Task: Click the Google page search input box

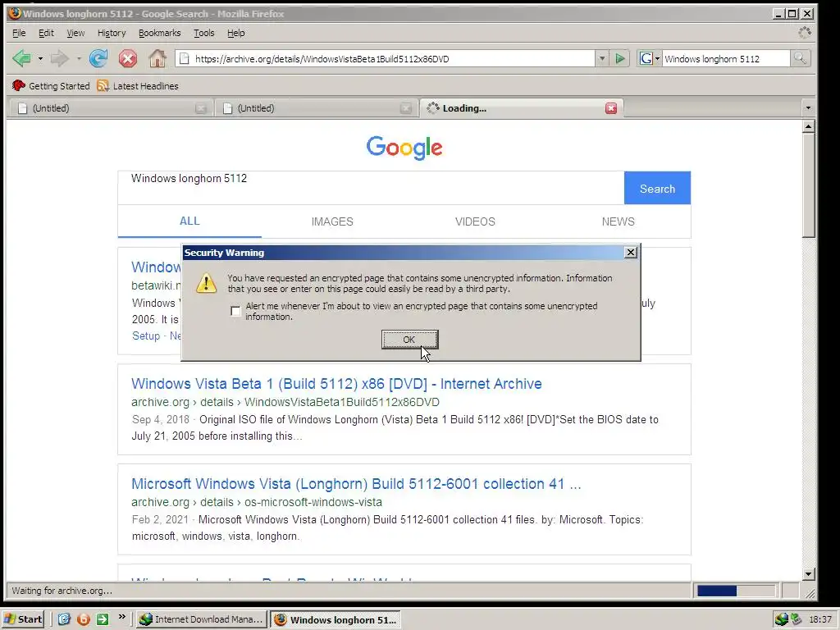Action: [x=371, y=188]
